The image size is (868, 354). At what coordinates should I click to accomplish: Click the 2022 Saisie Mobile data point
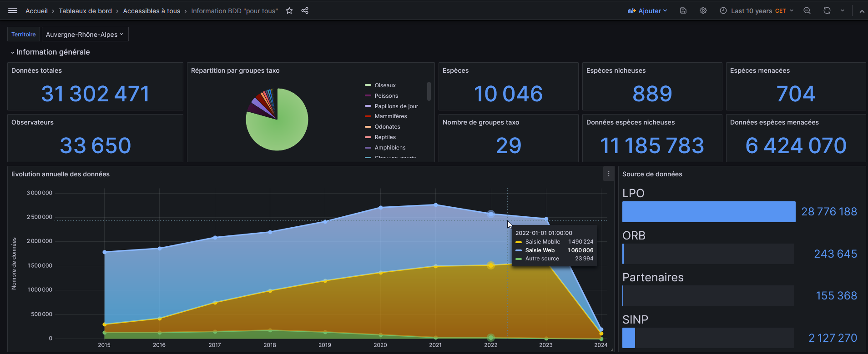(491, 265)
